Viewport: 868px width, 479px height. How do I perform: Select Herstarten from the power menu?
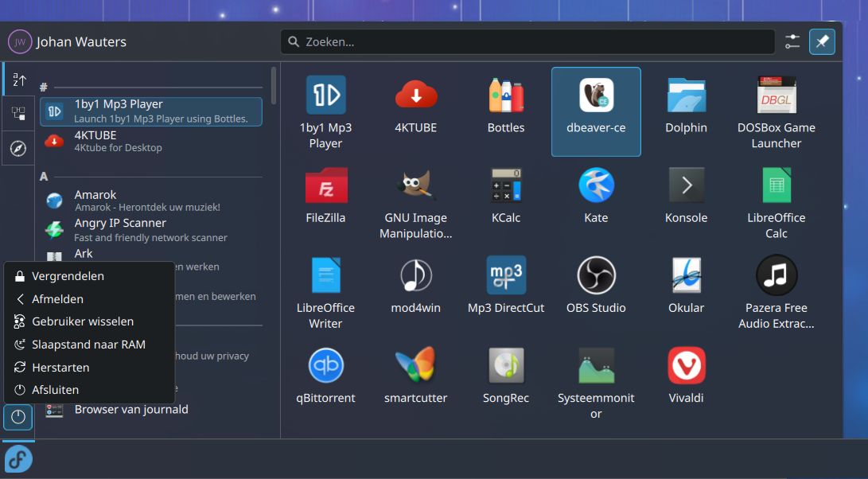pos(60,368)
